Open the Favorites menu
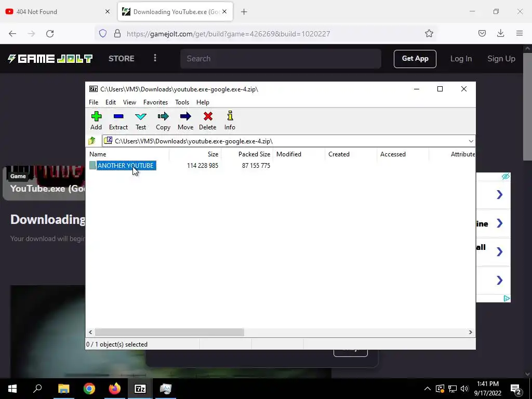The height and width of the screenshot is (399, 532). [155, 102]
